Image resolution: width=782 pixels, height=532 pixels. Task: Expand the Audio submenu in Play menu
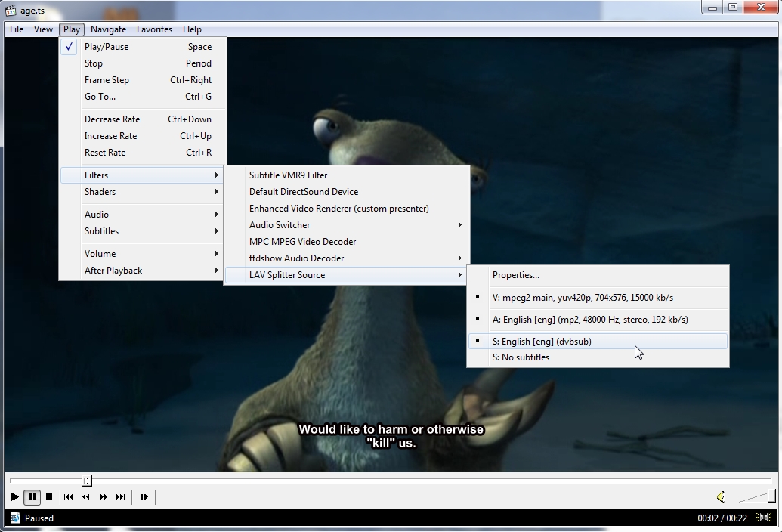pos(143,215)
